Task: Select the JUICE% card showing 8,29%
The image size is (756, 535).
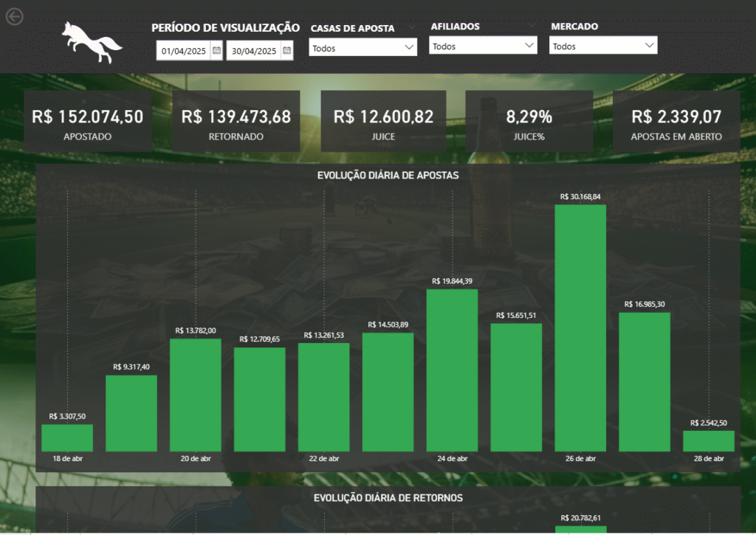Action: click(529, 121)
